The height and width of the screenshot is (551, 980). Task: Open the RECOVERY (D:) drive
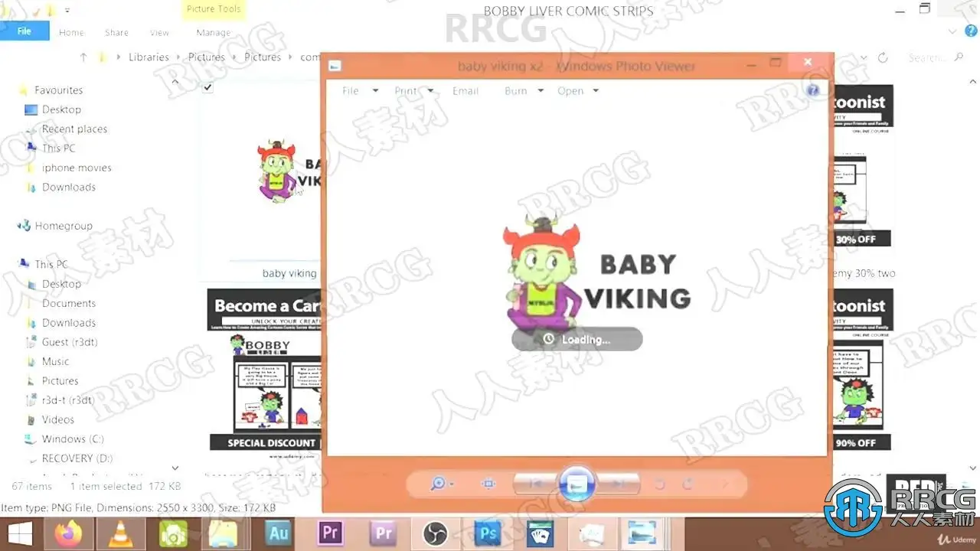pyautogui.click(x=77, y=458)
